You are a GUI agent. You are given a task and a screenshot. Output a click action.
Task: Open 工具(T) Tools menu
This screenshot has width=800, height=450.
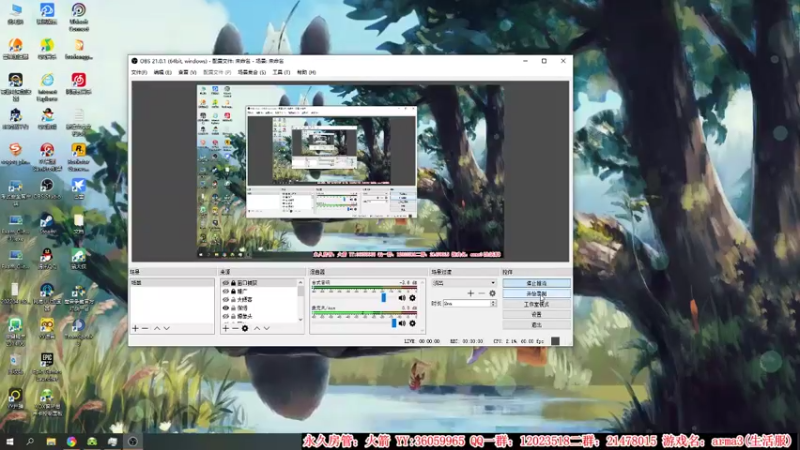[x=281, y=72]
